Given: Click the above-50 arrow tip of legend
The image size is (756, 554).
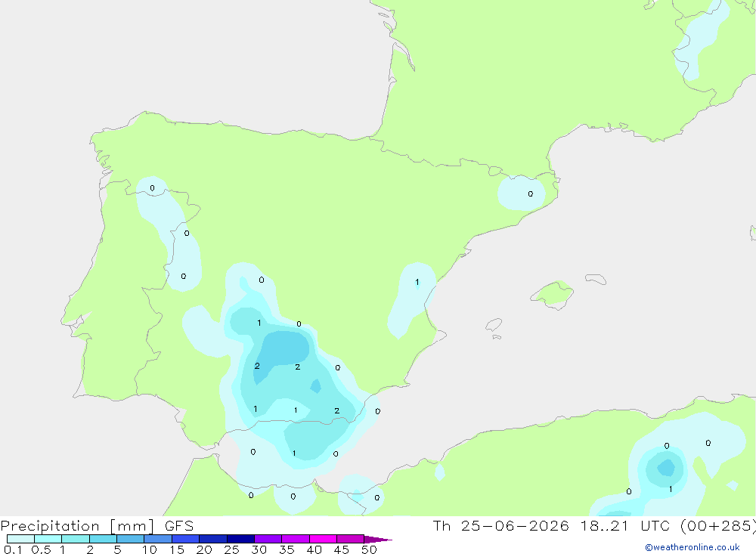Looking at the screenshot, I should [378, 540].
